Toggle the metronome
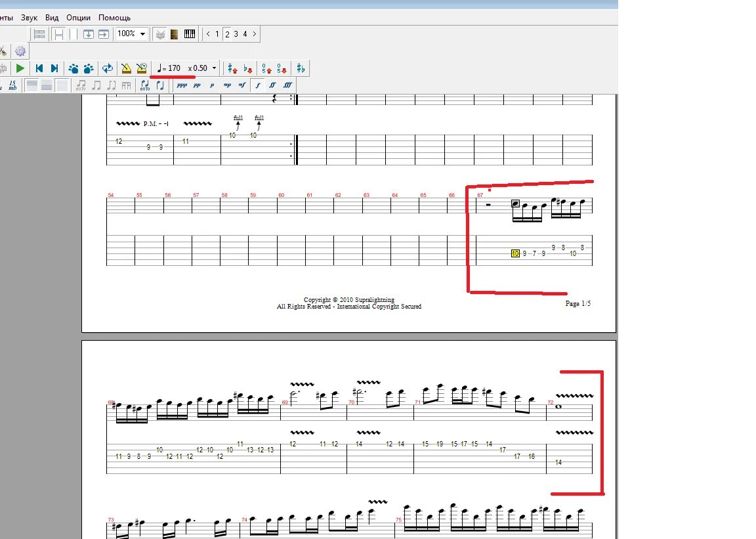756x539 pixels. point(126,68)
